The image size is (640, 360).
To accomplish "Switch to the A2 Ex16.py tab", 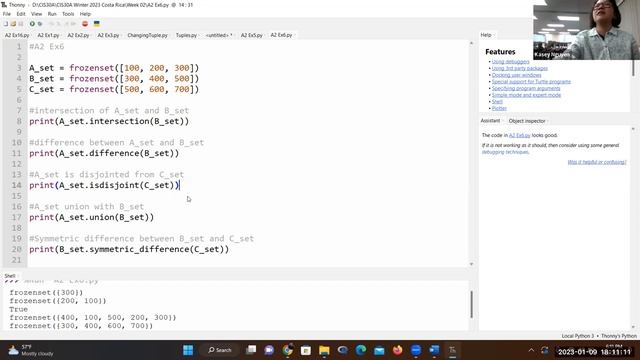I will [x=17, y=35].
